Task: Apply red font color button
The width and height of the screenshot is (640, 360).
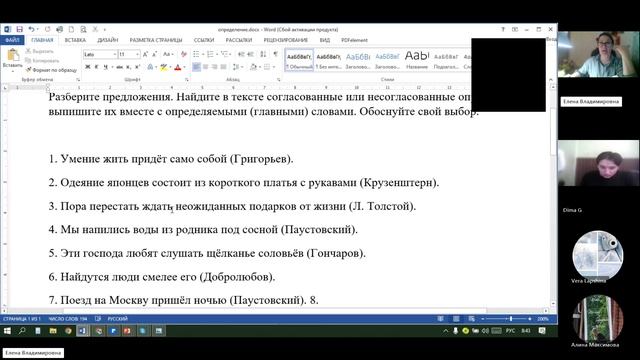Action: (x=178, y=67)
